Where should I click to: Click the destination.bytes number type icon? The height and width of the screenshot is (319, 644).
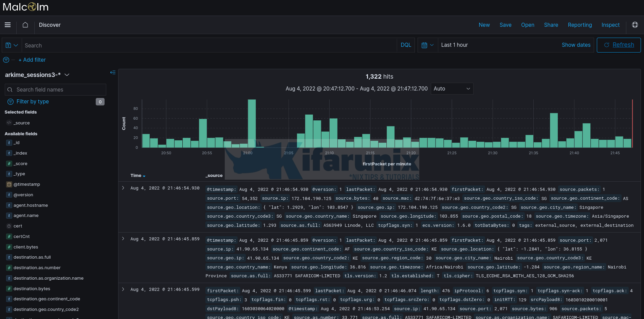[9, 289]
